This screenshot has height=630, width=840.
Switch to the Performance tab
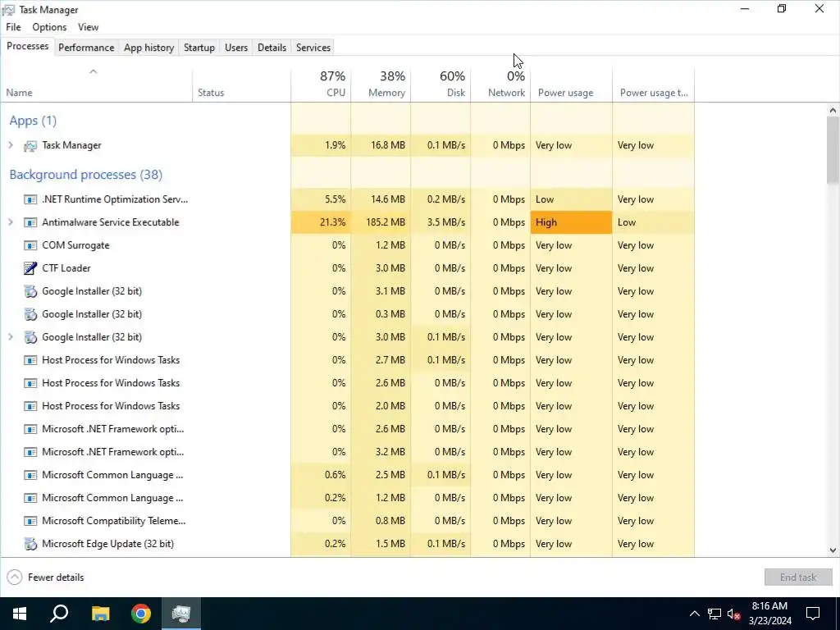(86, 48)
